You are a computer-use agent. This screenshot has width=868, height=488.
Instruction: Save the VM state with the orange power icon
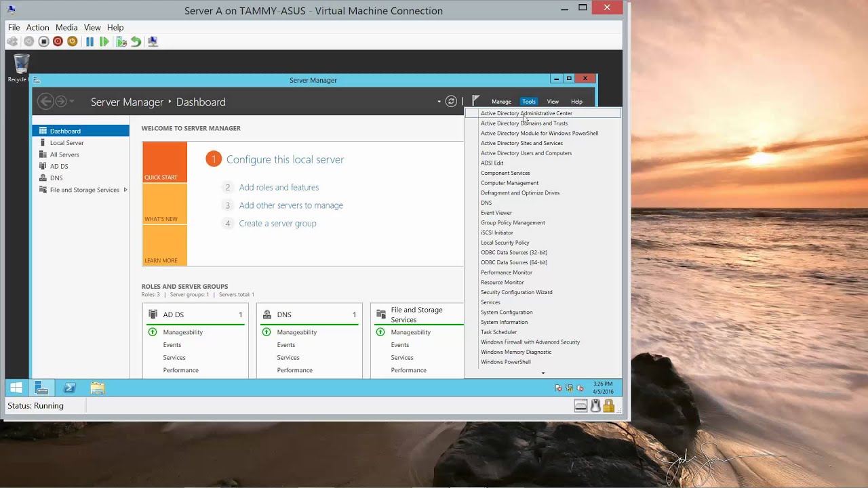coord(72,42)
